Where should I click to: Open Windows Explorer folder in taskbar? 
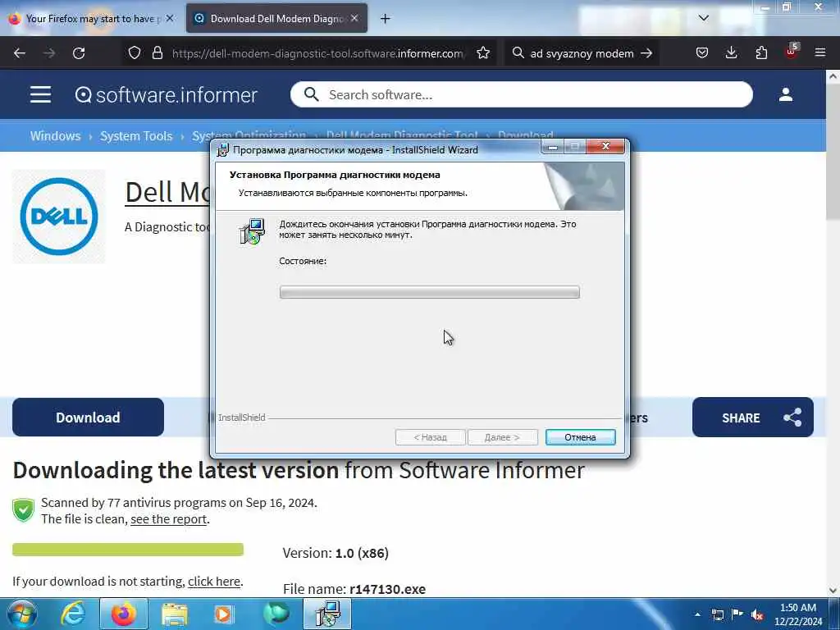[175, 614]
